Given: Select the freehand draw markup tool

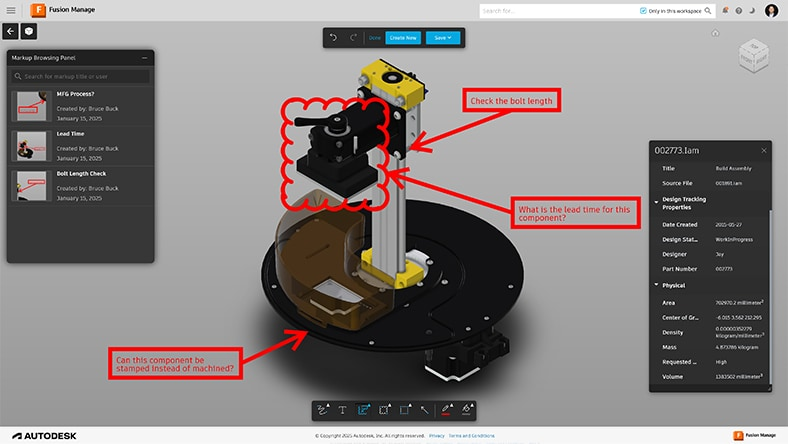Looking at the screenshot, I should [x=322, y=409].
